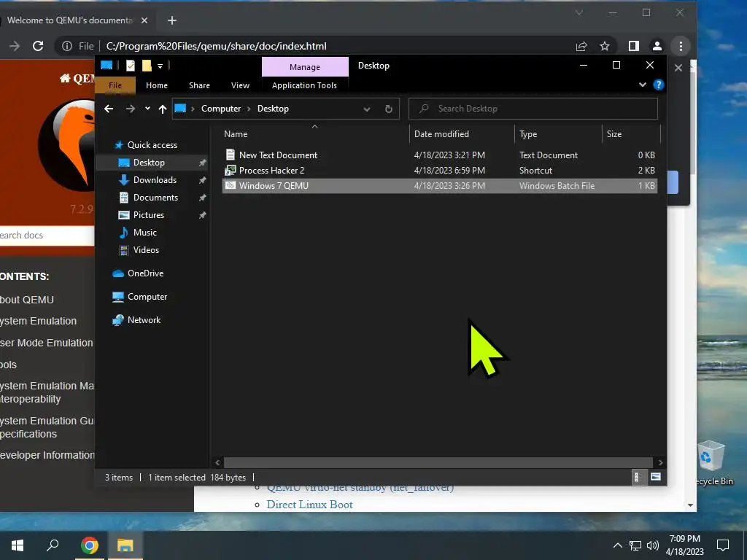
Task: Expand the ribbon with the chevron
Action: pos(642,85)
